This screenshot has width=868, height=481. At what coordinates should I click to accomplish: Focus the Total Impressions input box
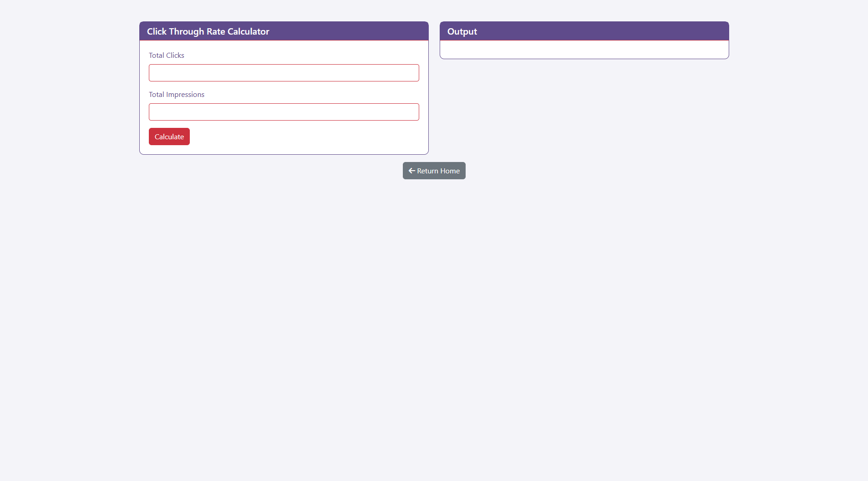pos(284,112)
